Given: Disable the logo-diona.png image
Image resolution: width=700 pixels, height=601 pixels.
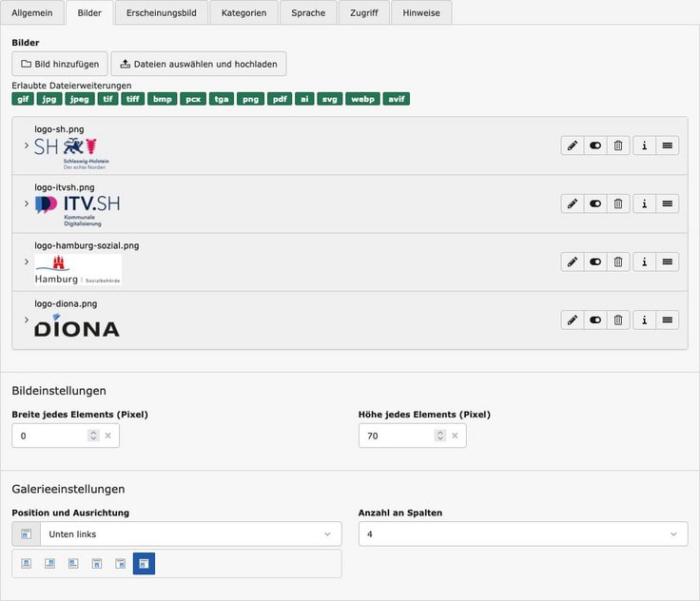Looking at the screenshot, I should tap(595, 320).
